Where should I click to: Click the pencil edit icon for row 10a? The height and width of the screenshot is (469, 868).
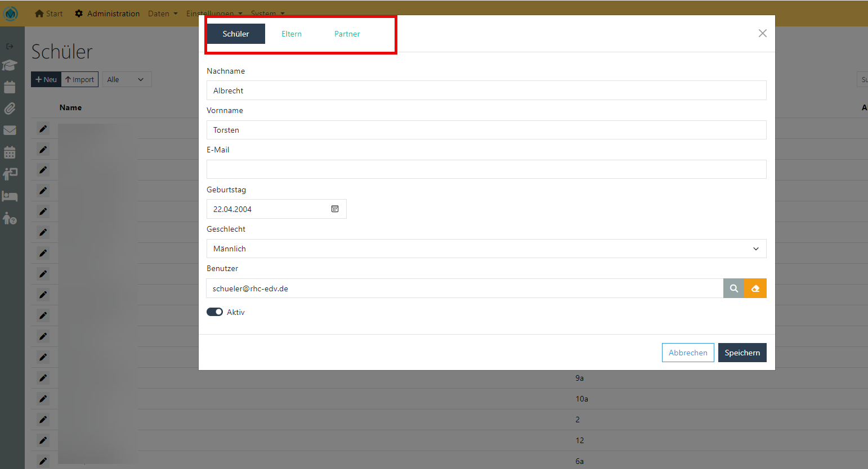[43, 399]
